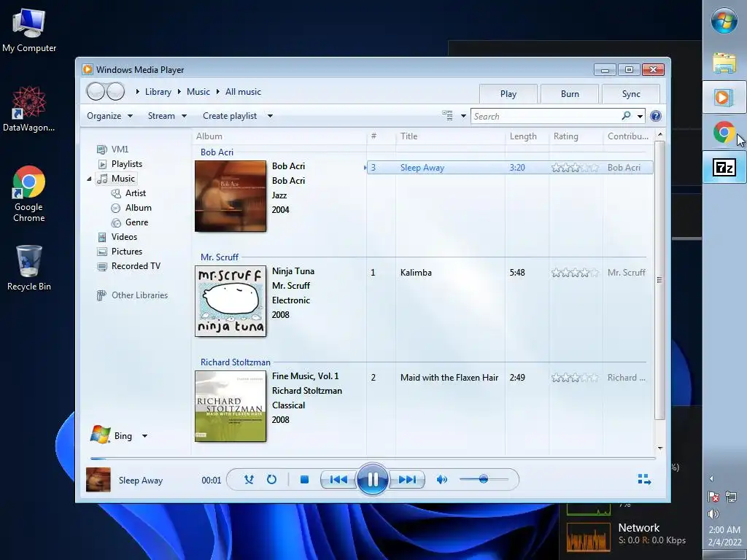This screenshot has width=747, height=560.
Task: Click now playing Sleep Away thumbnail
Action: [x=98, y=480]
